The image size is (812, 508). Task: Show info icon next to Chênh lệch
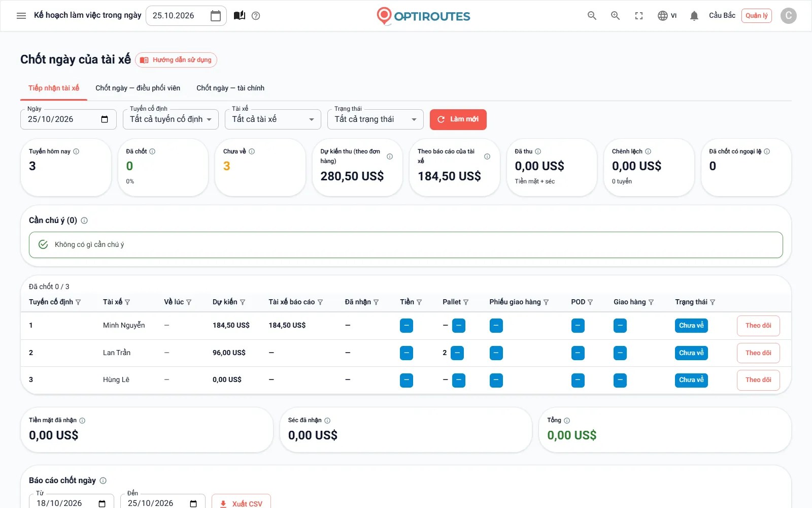pos(648,151)
